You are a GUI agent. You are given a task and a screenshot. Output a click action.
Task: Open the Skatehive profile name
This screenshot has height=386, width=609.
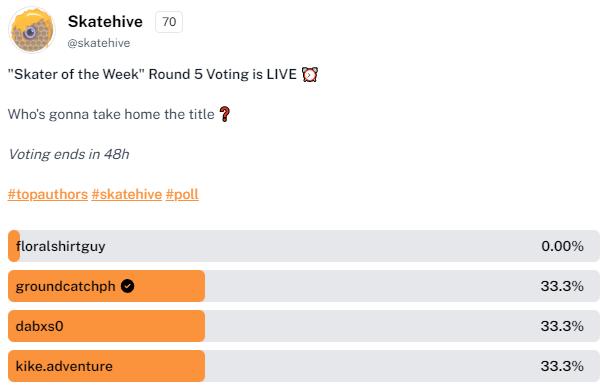click(105, 22)
